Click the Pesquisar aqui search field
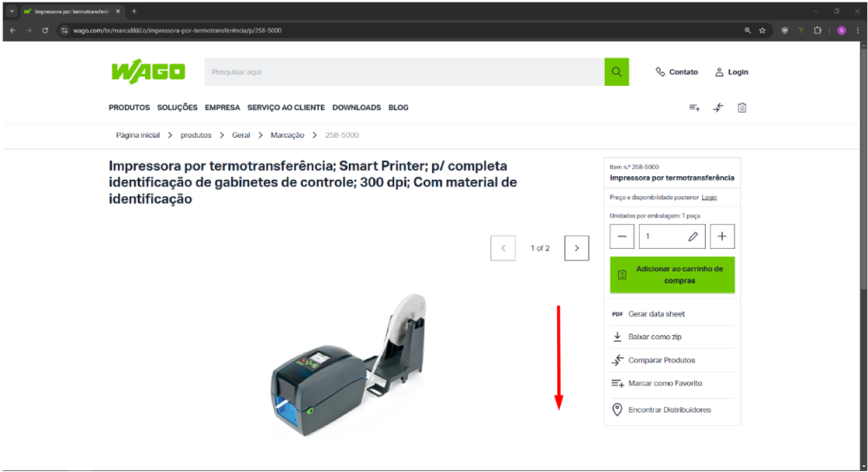This screenshot has width=868, height=472. (404, 72)
